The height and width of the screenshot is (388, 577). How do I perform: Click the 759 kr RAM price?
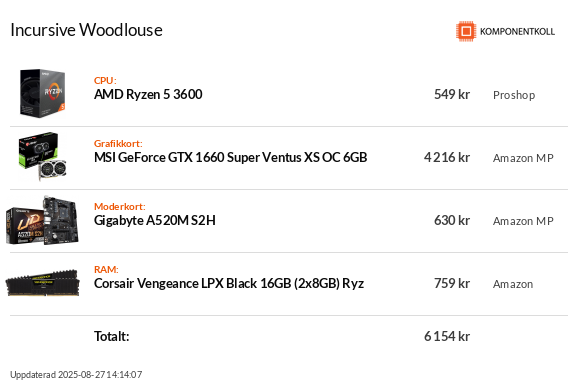(452, 283)
